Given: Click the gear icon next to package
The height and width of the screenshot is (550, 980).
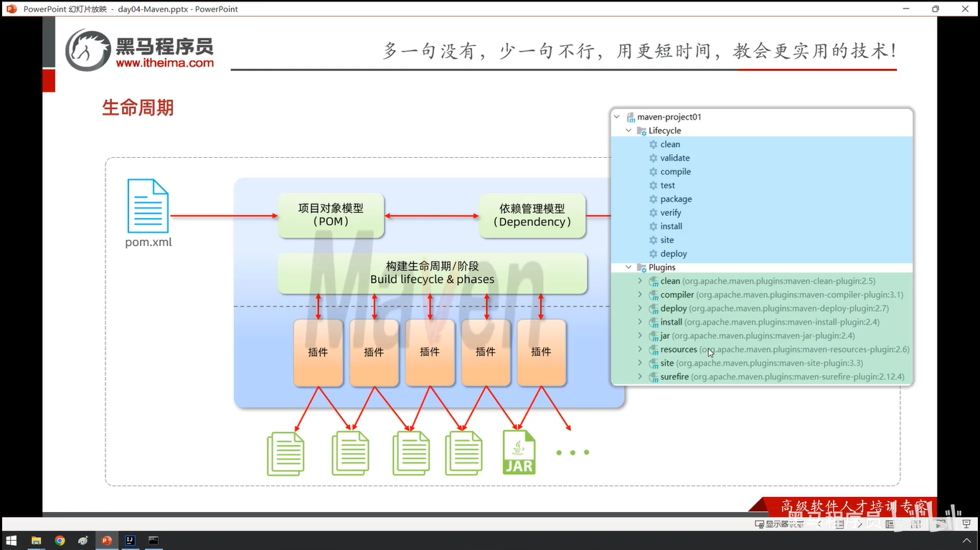Looking at the screenshot, I should [x=653, y=199].
